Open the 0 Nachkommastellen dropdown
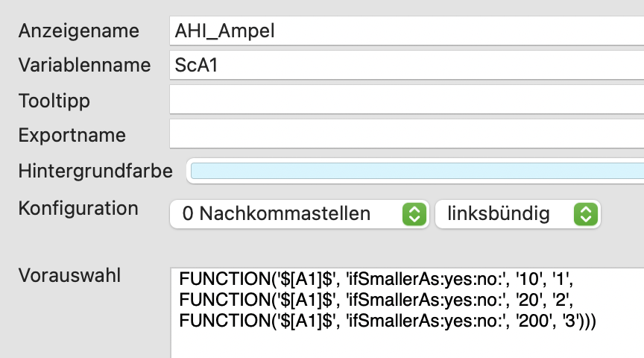 click(300, 214)
